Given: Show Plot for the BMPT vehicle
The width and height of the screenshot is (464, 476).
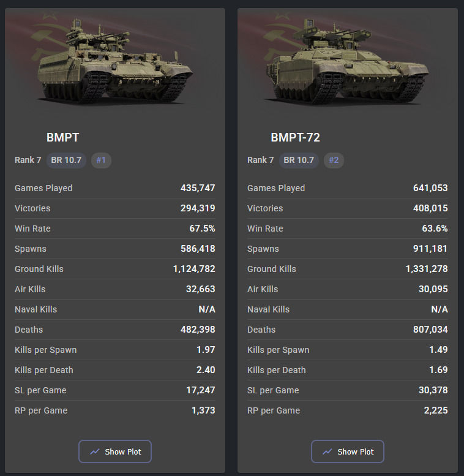Looking at the screenshot, I should (x=115, y=451).
